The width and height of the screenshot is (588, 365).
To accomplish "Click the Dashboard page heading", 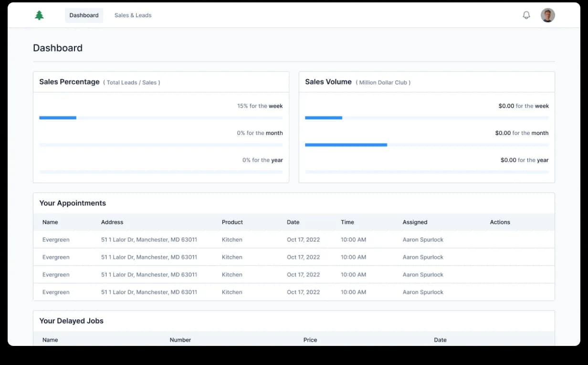I will [x=58, y=48].
